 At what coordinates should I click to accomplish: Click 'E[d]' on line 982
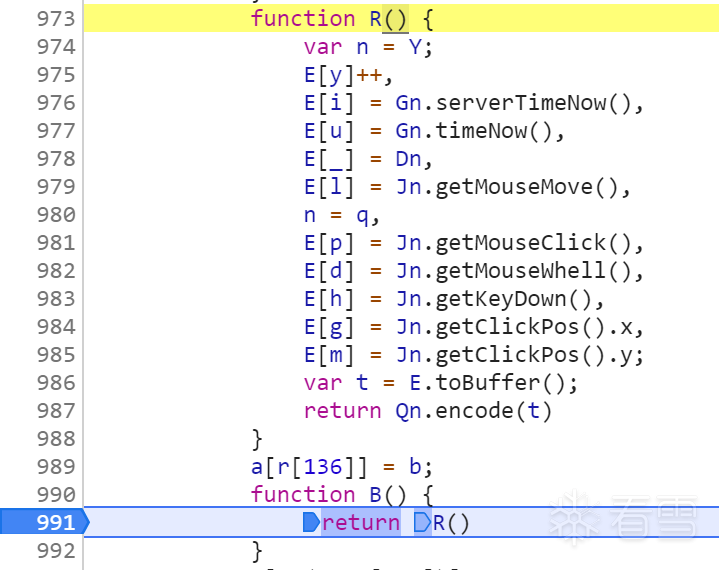(x=329, y=271)
